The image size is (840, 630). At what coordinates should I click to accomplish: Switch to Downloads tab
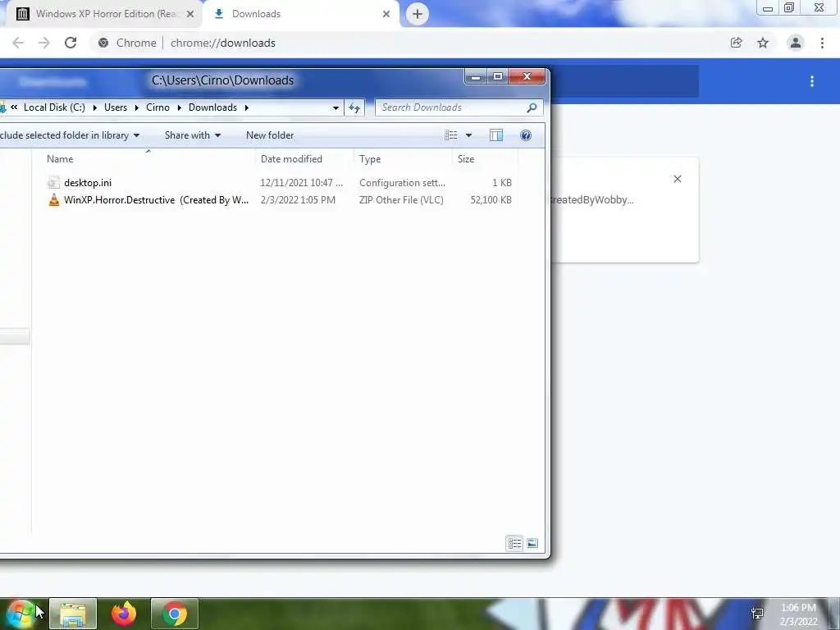[x=301, y=14]
